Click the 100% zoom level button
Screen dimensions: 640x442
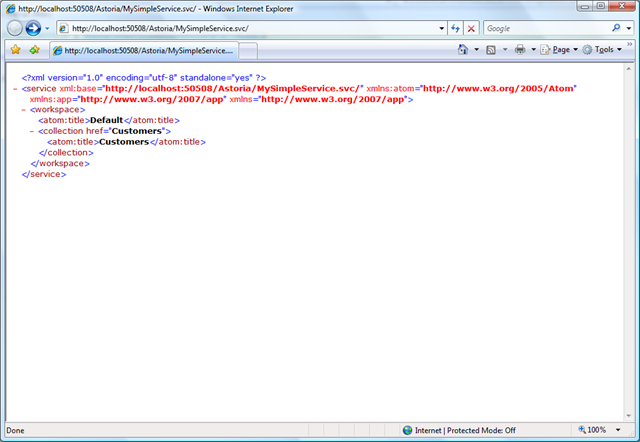tap(592, 430)
